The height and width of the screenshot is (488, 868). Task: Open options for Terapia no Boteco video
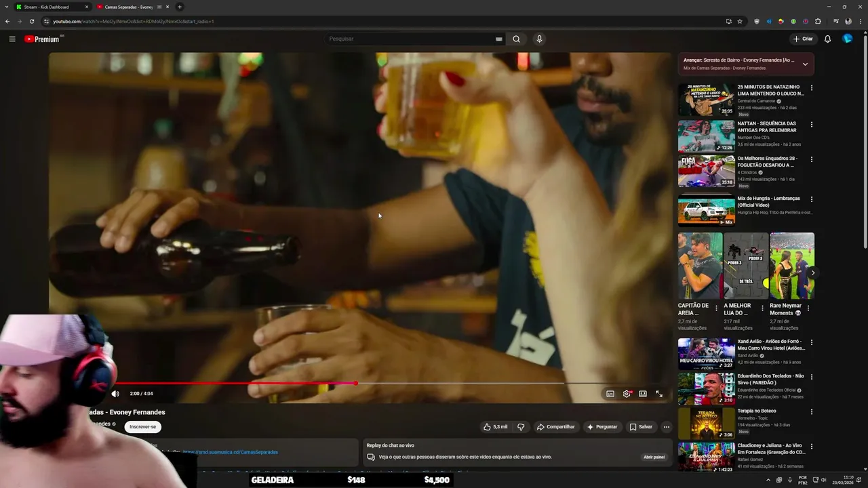812,411
